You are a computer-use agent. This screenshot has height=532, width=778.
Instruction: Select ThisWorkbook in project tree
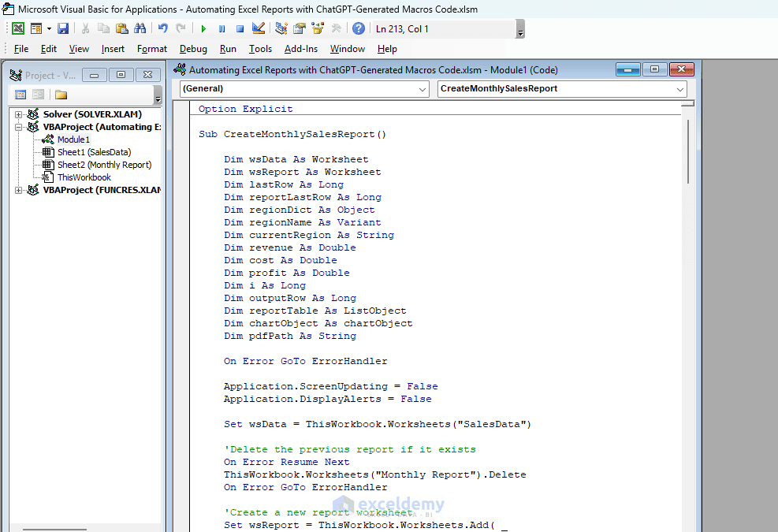click(x=84, y=177)
